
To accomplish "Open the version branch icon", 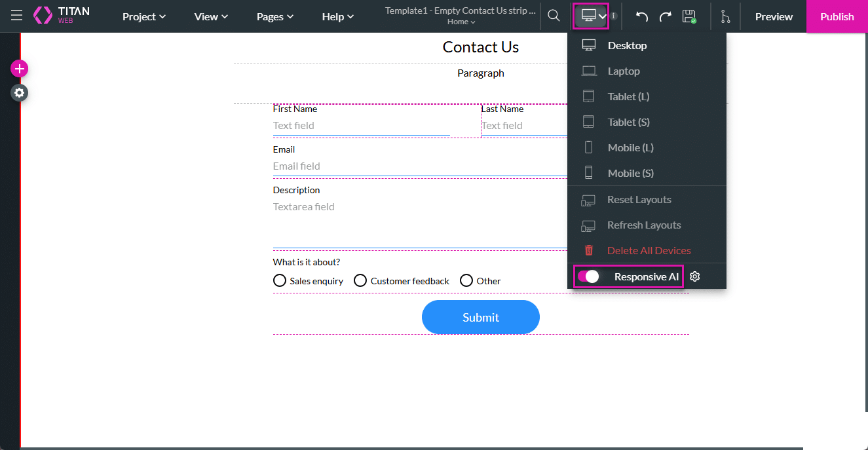I will [x=725, y=16].
